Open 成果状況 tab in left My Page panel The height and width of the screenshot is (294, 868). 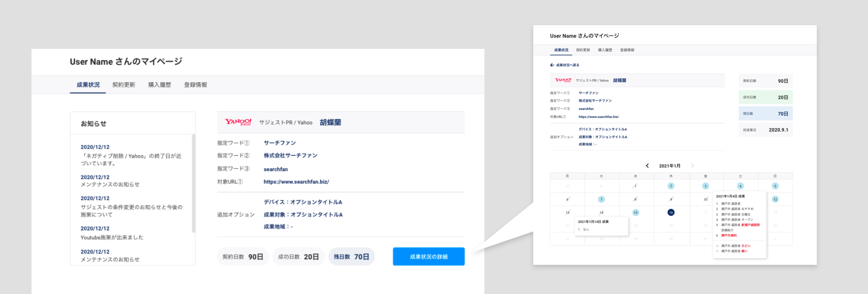(x=88, y=85)
